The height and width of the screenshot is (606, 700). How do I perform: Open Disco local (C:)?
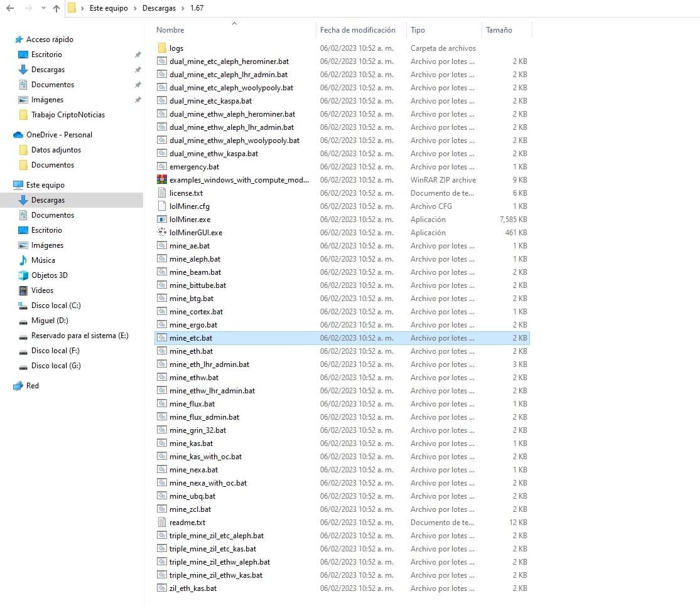click(x=56, y=306)
